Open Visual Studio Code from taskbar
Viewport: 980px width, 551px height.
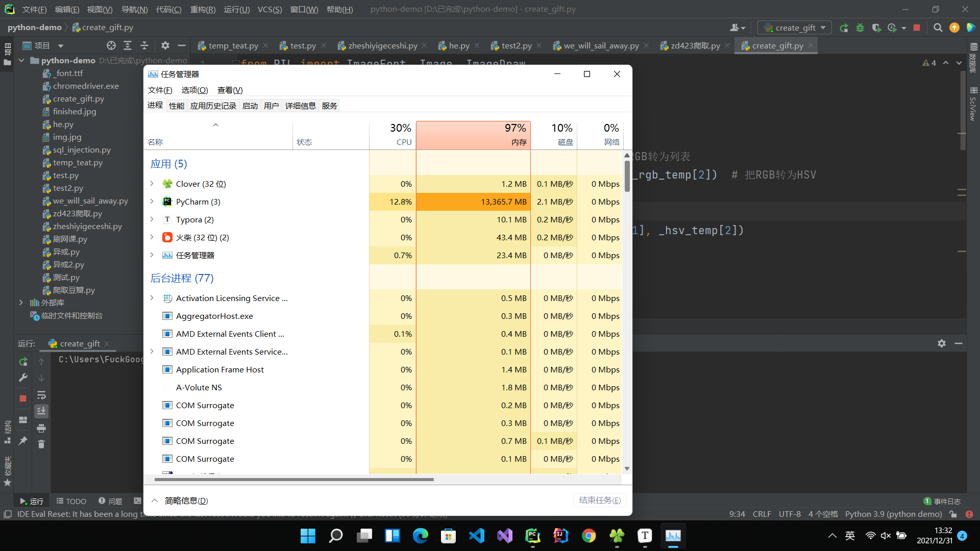tap(476, 536)
